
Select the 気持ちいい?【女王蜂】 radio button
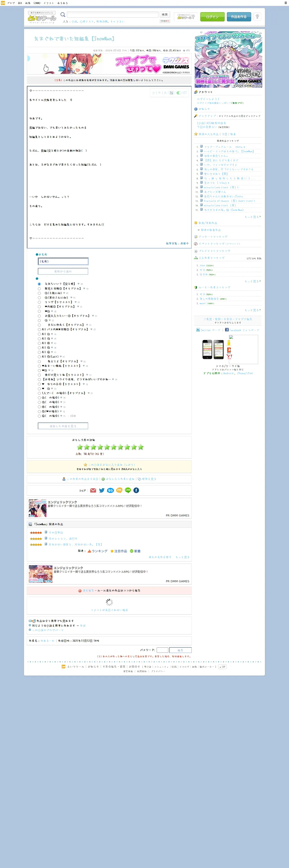point(39,284)
